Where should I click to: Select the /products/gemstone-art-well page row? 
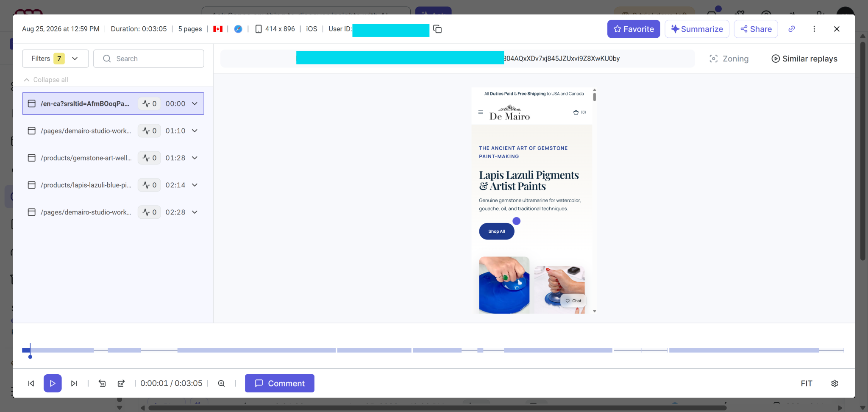pyautogui.click(x=113, y=158)
